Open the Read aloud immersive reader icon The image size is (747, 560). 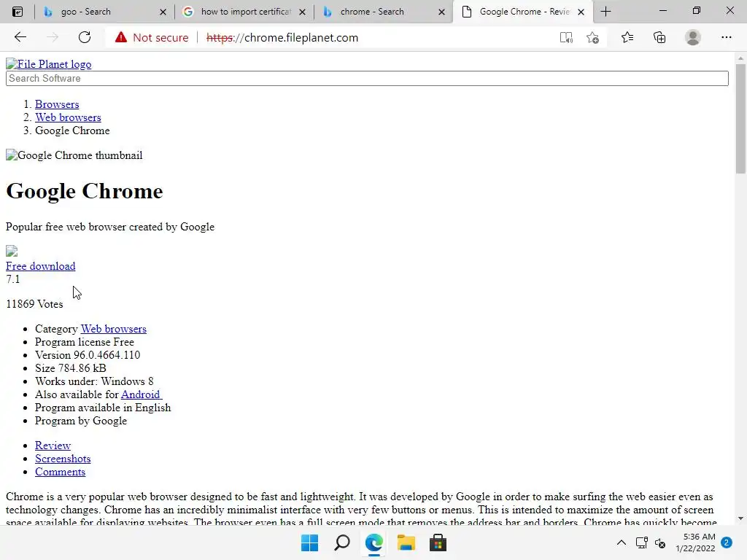[566, 37]
